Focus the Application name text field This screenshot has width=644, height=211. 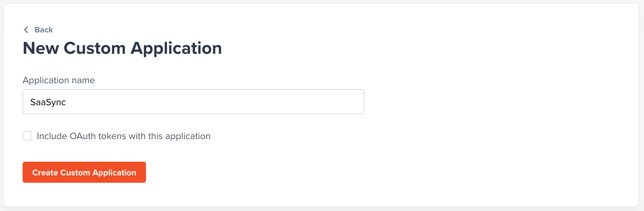point(193,102)
